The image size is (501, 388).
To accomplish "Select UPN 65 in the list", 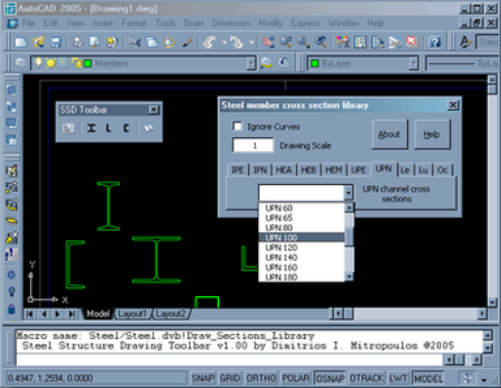I will click(301, 218).
